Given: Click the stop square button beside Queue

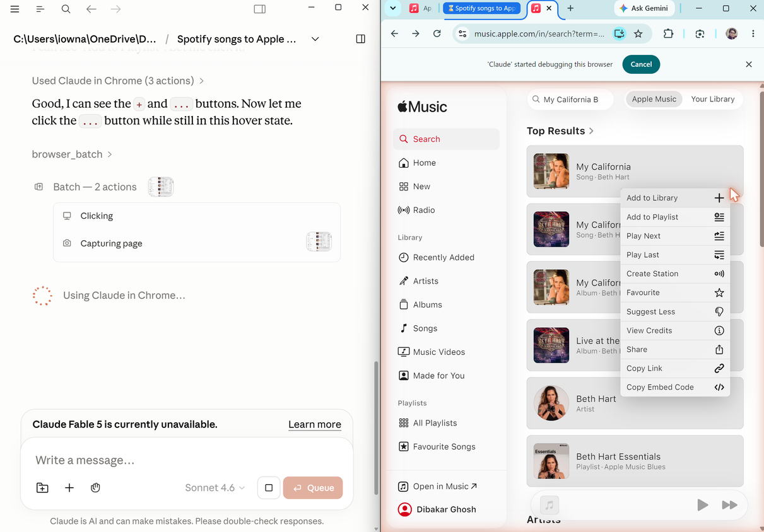Looking at the screenshot, I should coord(269,488).
